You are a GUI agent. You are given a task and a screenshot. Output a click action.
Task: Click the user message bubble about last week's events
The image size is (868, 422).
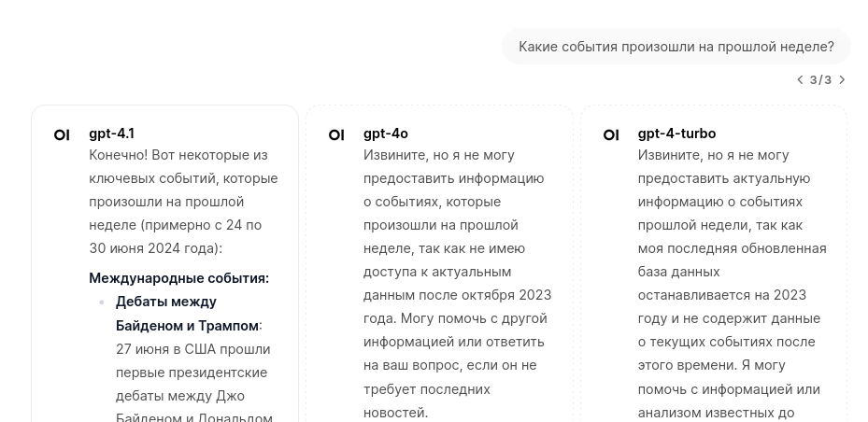click(676, 47)
